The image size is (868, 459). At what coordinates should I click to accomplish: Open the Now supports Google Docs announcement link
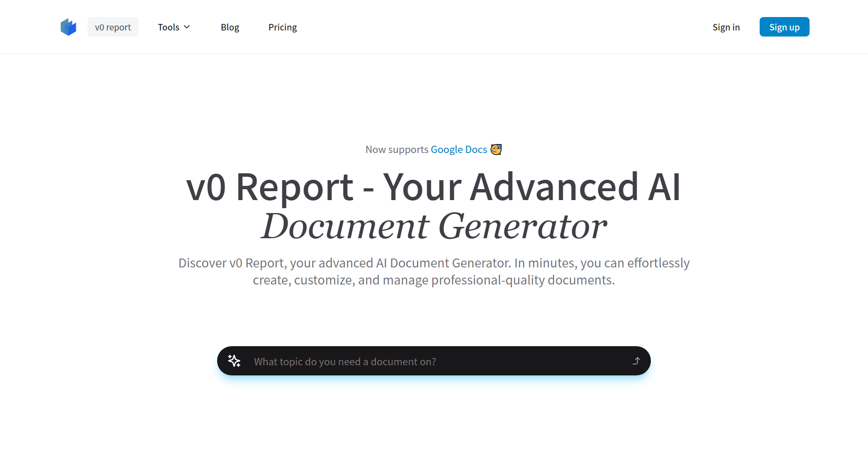459,149
